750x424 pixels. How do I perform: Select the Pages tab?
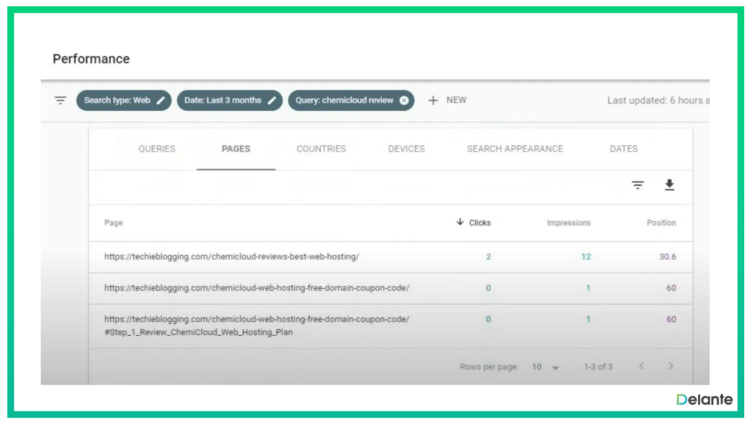point(236,149)
